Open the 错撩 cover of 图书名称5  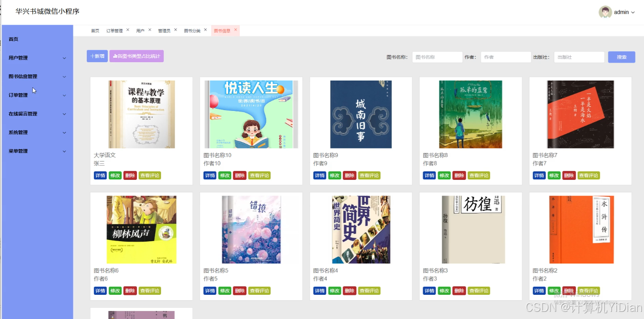click(x=251, y=230)
